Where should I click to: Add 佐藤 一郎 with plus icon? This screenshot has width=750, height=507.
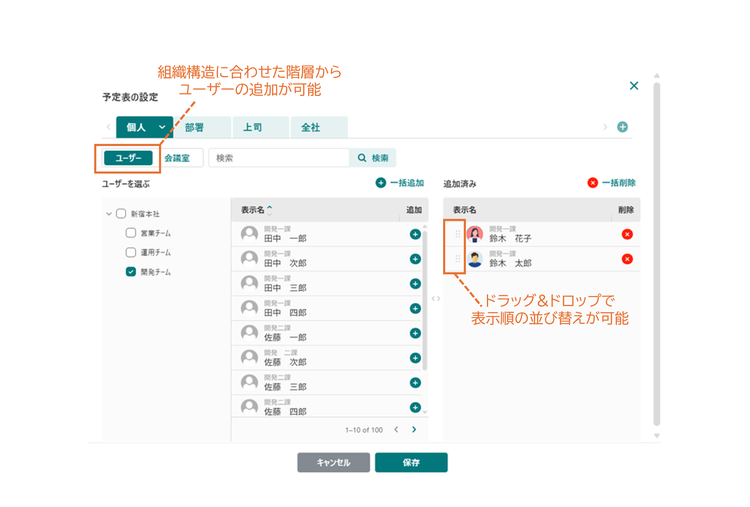(x=415, y=333)
